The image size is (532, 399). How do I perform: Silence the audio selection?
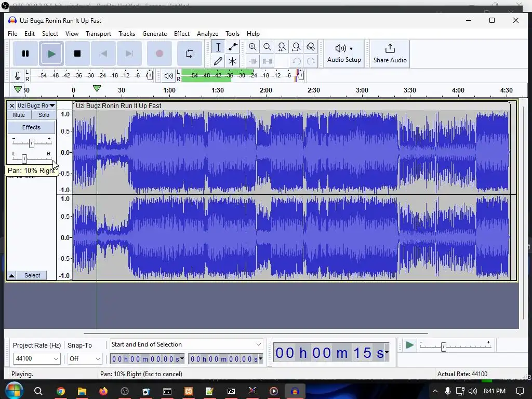(267, 61)
